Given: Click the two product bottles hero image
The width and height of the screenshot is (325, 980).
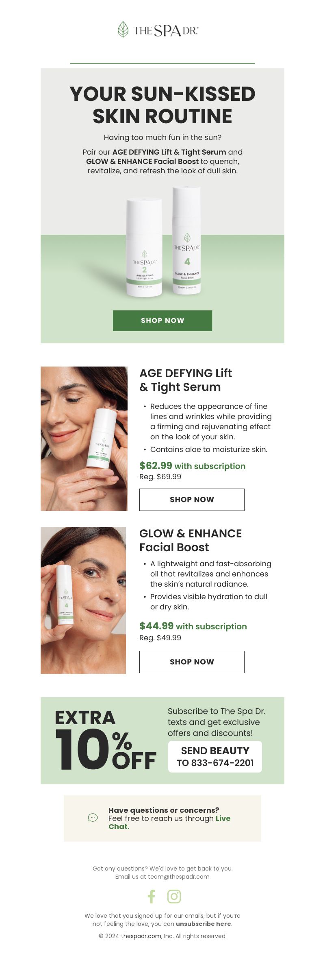Looking at the screenshot, I should coord(163,242).
